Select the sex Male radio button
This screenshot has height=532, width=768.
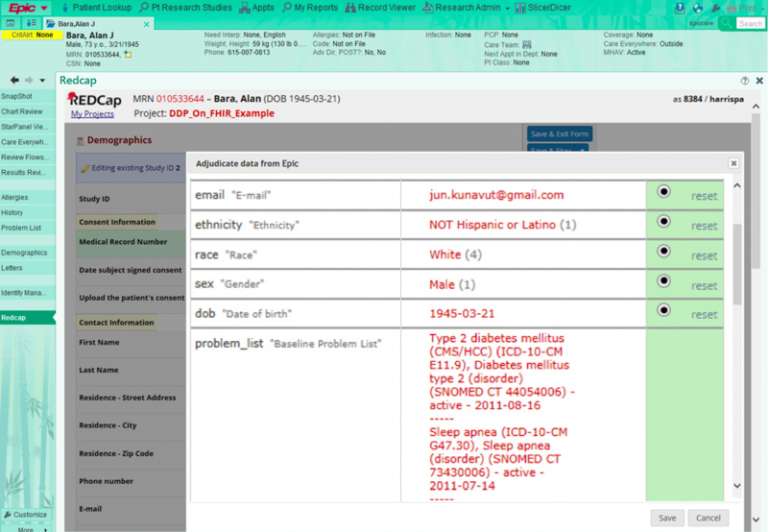[663, 280]
